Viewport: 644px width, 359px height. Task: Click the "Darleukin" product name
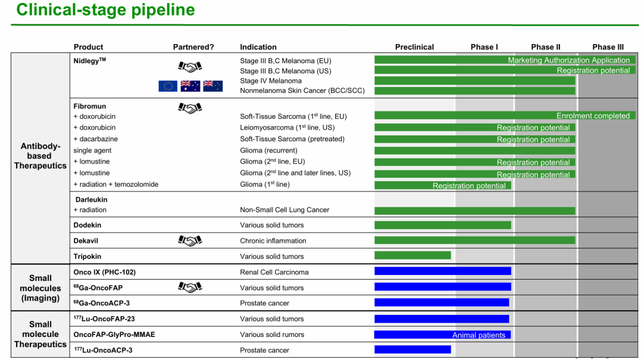click(91, 200)
